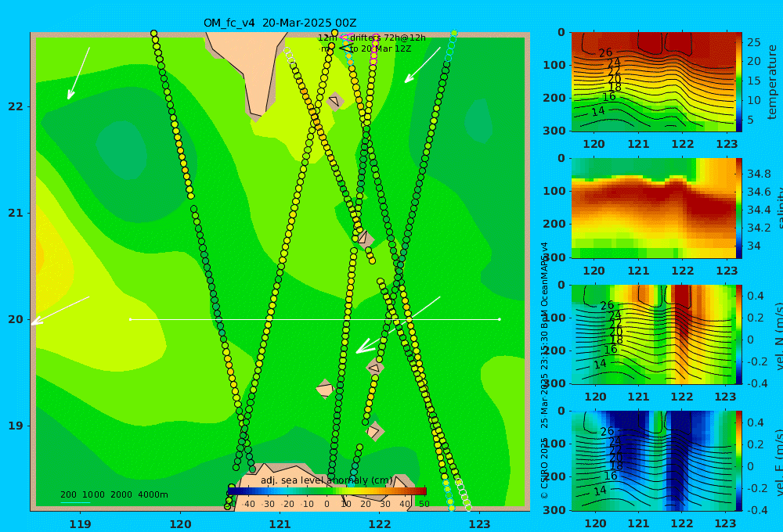Click the temperature colorbar

[x=739, y=82]
